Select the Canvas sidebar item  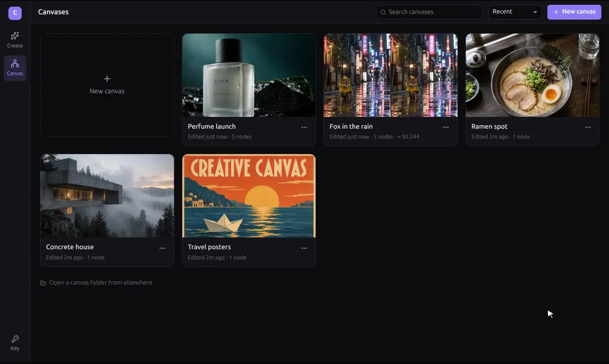pos(15,68)
